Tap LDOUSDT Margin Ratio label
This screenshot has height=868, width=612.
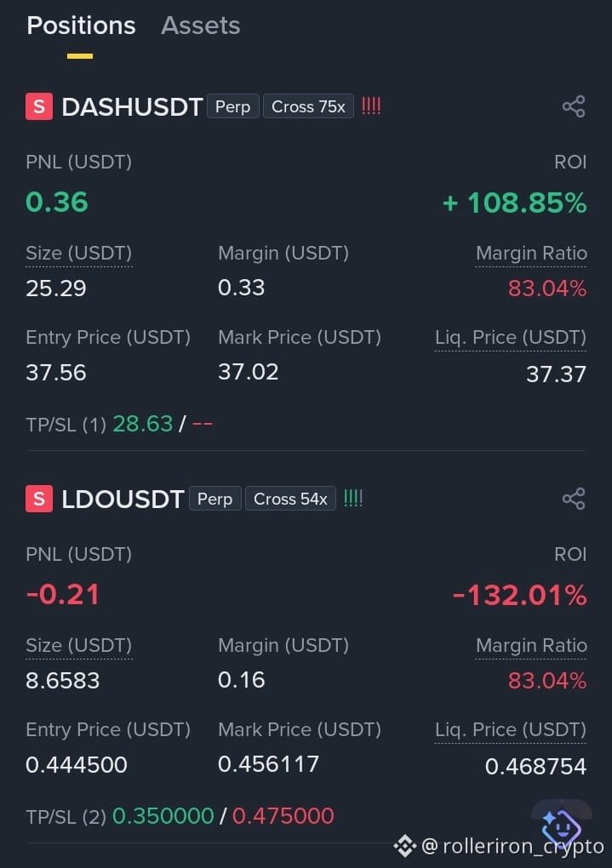click(x=531, y=645)
